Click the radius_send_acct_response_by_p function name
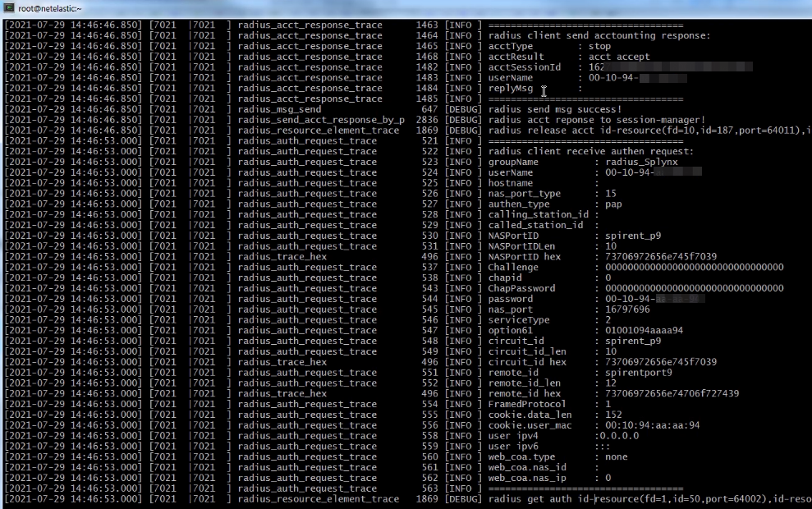812x509 pixels. [x=321, y=120]
